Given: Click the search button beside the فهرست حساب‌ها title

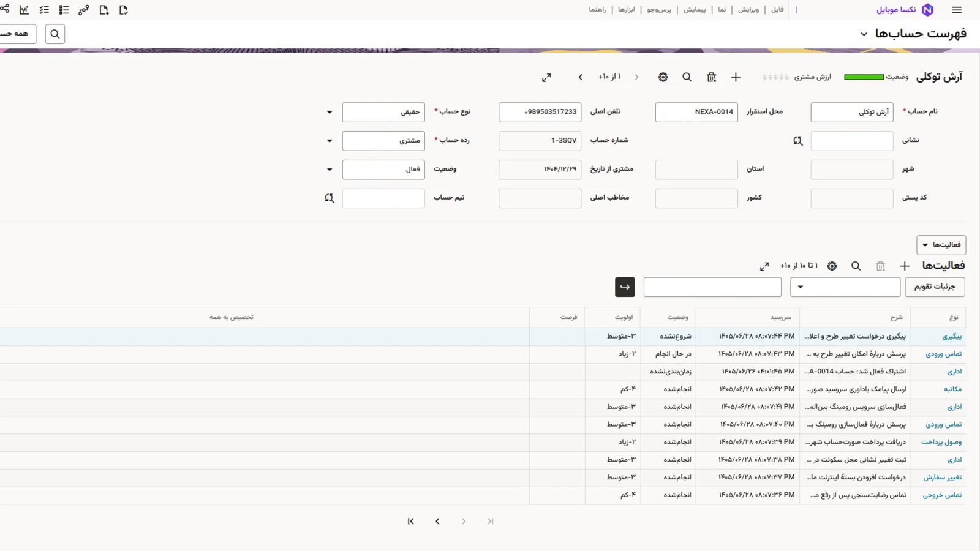Looking at the screenshot, I should [x=55, y=34].
